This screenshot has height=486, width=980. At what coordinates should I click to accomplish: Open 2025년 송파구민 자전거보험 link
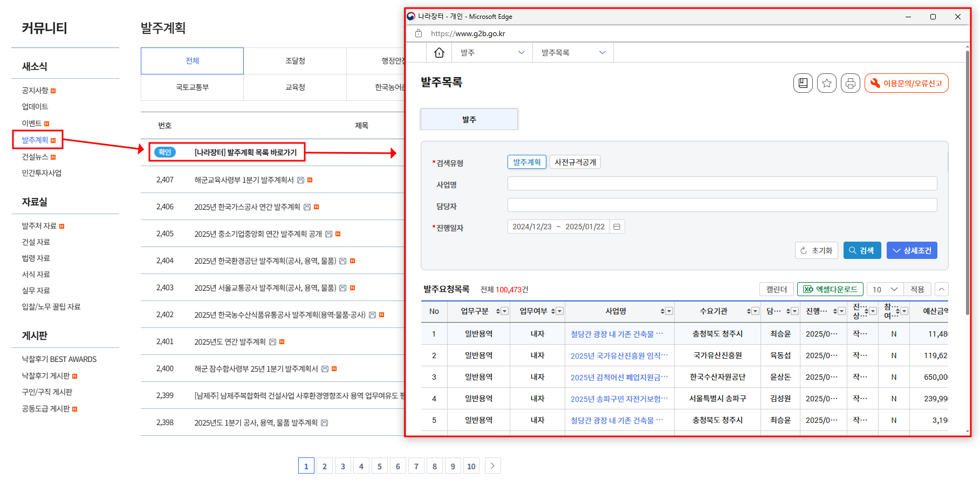[619, 399]
